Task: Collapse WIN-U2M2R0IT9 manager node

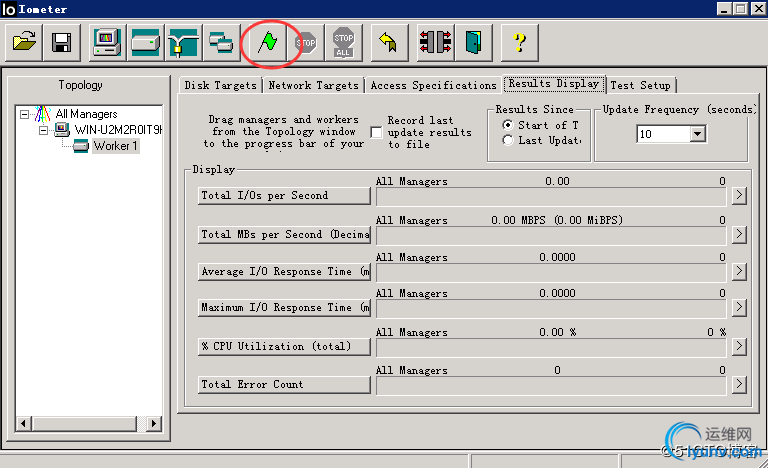Action: tap(44, 130)
